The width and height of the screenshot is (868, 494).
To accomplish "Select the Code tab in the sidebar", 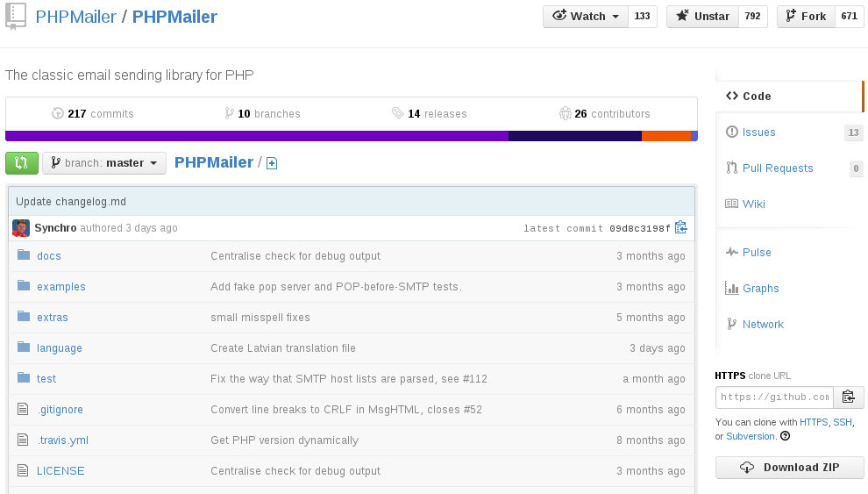I will 789,96.
